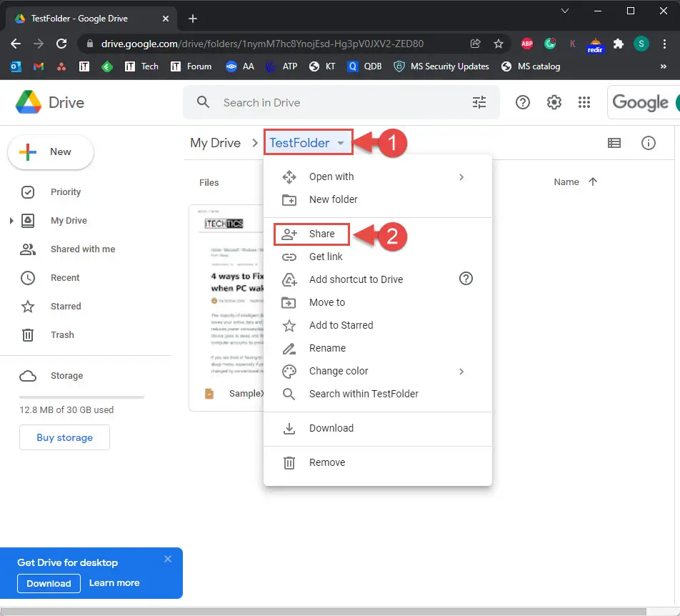
Task: Click the browser back arrow
Action: [x=16, y=44]
